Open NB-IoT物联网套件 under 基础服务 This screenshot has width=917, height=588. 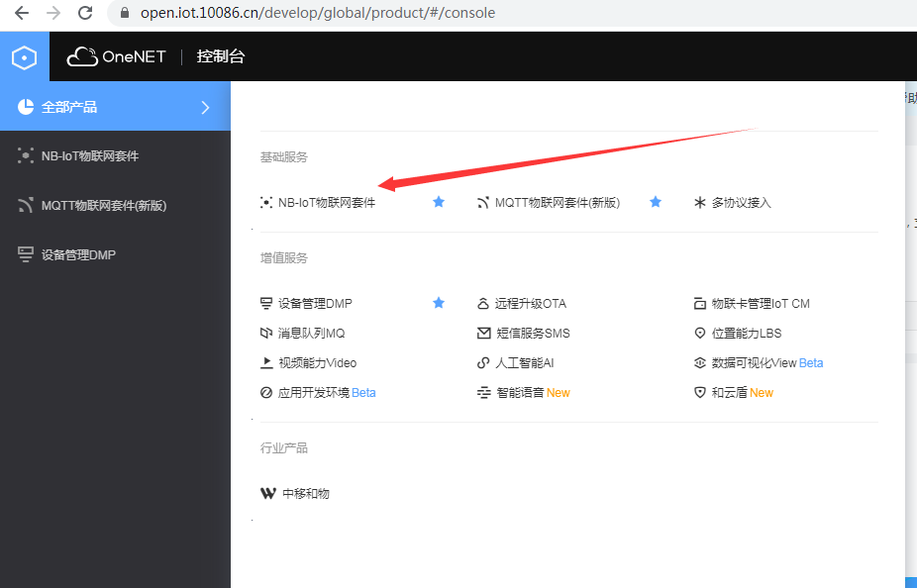(327, 203)
